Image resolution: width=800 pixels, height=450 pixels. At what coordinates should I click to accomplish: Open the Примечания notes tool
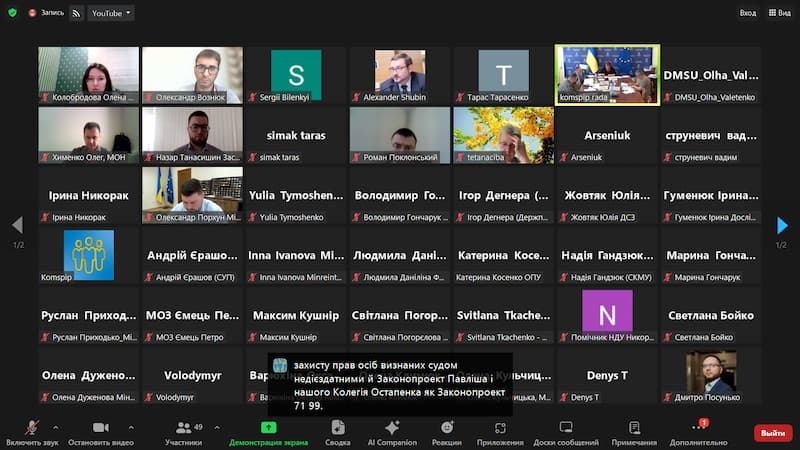(634, 428)
